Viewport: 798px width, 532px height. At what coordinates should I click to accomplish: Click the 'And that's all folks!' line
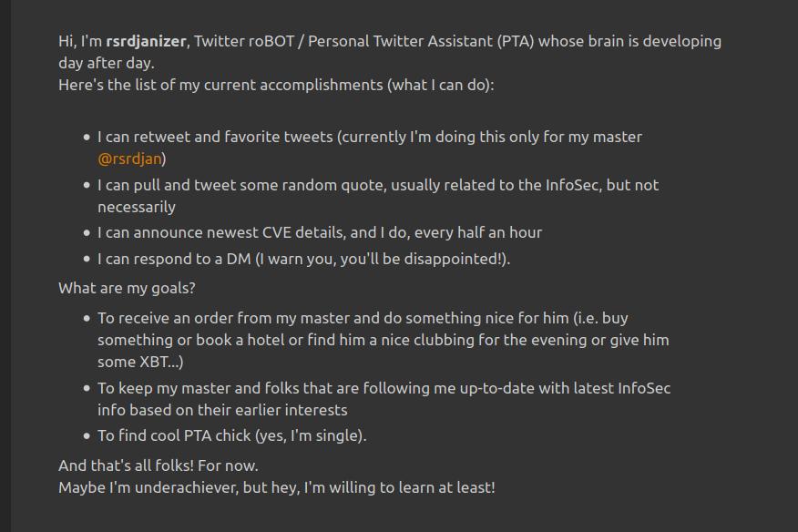click(159, 465)
